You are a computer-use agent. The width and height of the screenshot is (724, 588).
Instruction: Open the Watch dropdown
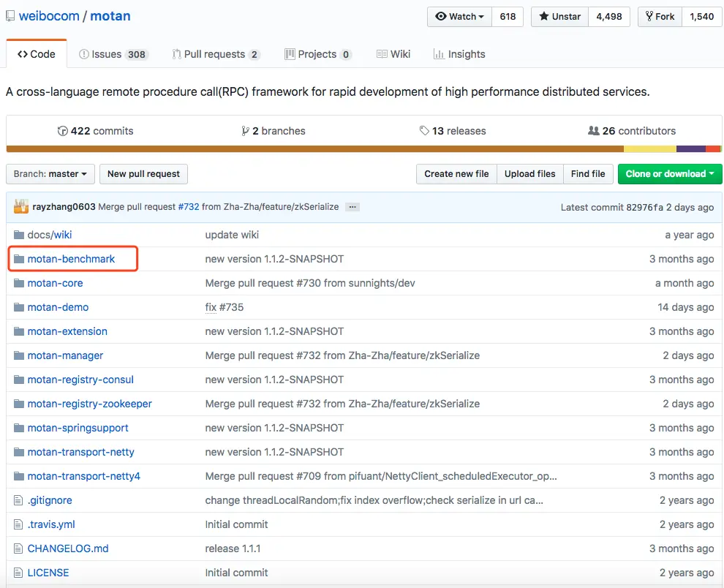pos(459,16)
